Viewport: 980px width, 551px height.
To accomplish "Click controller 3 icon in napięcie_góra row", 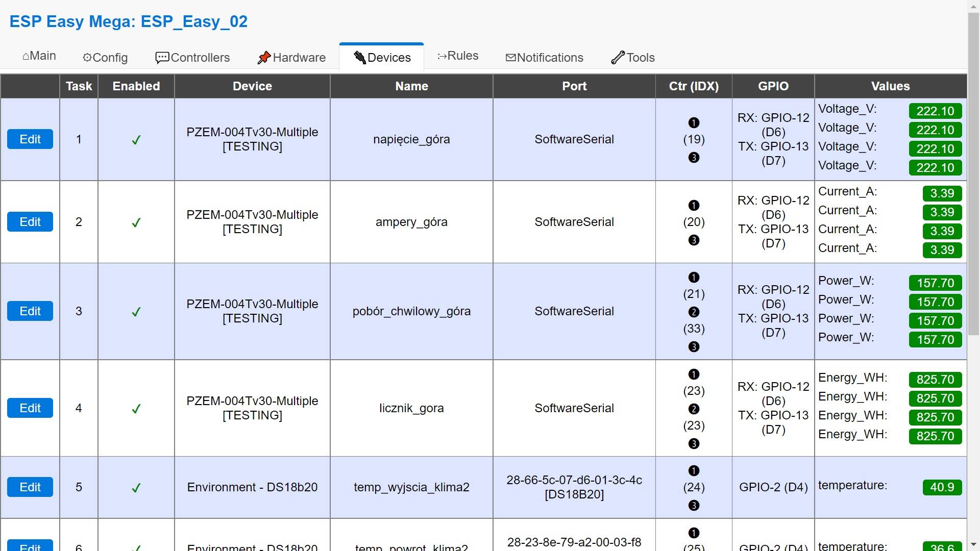I will (x=694, y=157).
